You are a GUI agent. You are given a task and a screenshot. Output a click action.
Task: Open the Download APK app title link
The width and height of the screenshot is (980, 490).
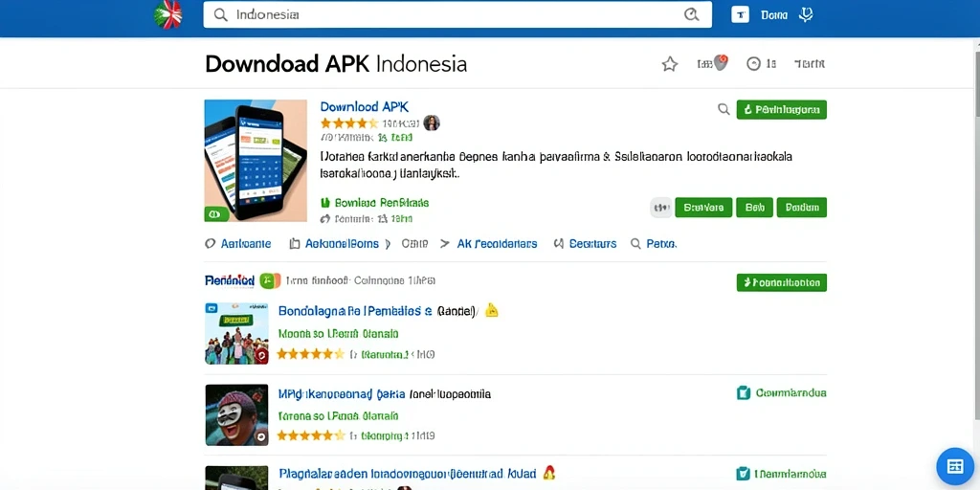pyautogui.click(x=365, y=107)
